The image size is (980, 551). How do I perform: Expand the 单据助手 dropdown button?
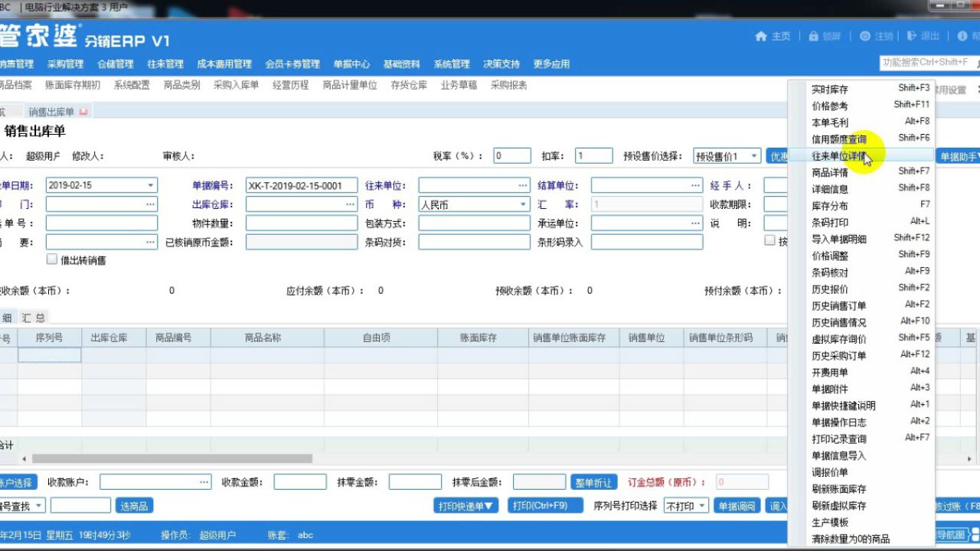958,156
